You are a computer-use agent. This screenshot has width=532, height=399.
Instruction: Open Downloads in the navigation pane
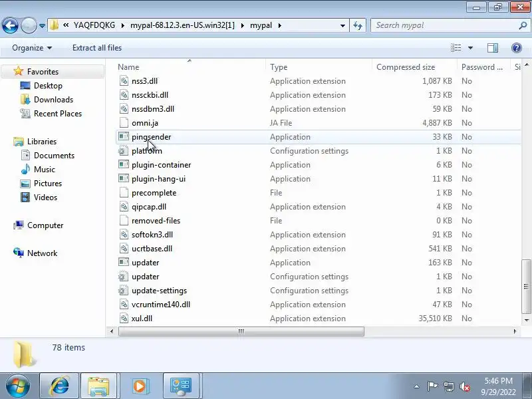point(53,99)
